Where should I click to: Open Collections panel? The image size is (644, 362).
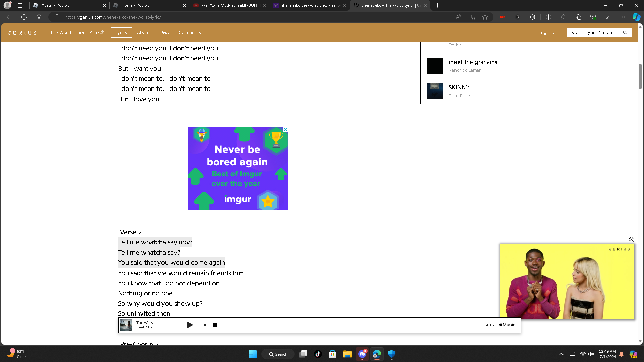pyautogui.click(x=578, y=17)
